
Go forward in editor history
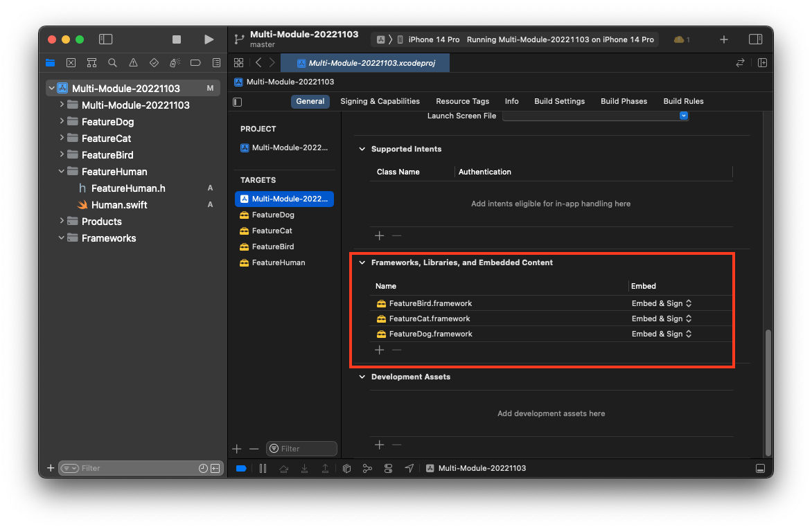(x=272, y=62)
